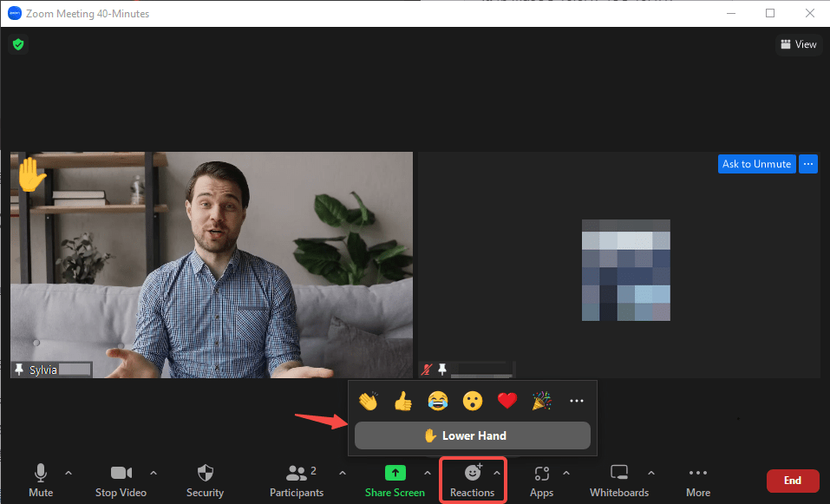Send a clapping hands reaction
Image resolution: width=830 pixels, height=504 pixels.
pyautogui.click(x=368, y=400)
